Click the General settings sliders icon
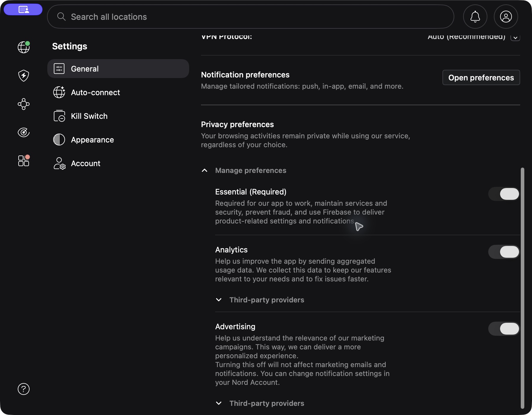 (x=59, y=69)
